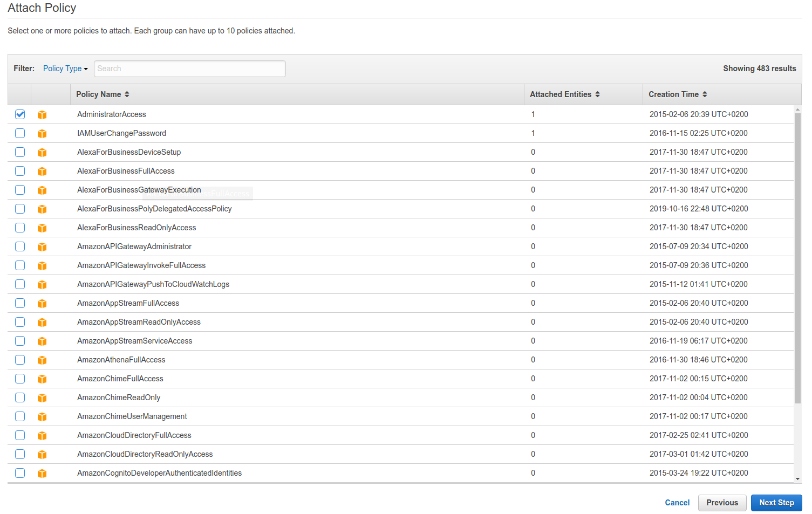Image resolution: width=812 pixels, height=514 pixels.
Task: Click the policy icon beside AmazonChimeUserManagement
Action: (x=42, y=417)
